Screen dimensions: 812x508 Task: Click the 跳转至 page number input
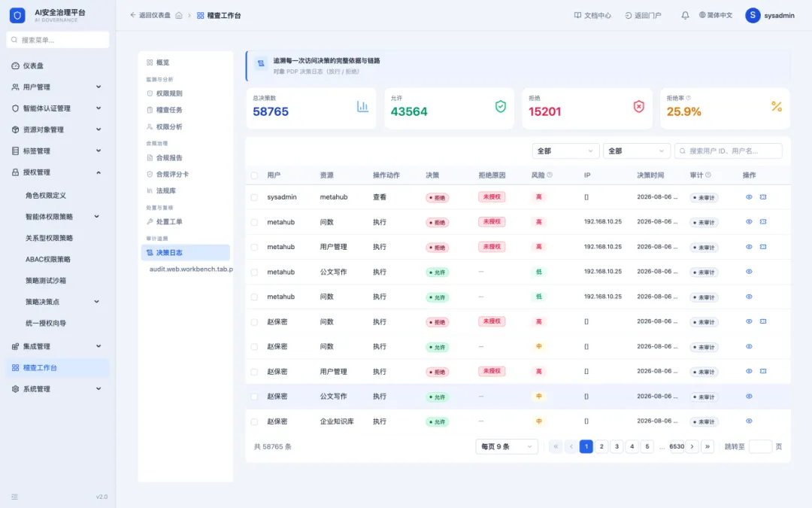[x=760, y=446]
